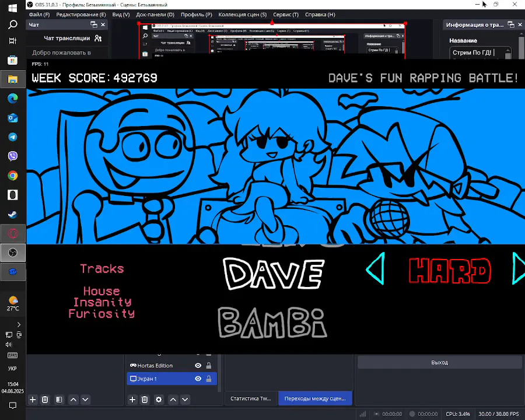This screenshot has width=525, height=420.
Task: Add a new source with plus button
Action: pos(132,399)
